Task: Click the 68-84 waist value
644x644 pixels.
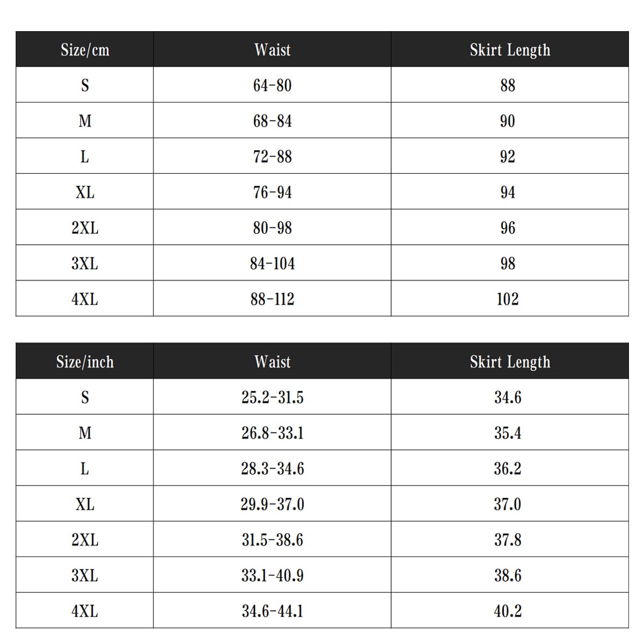Action: pos(272,121)
